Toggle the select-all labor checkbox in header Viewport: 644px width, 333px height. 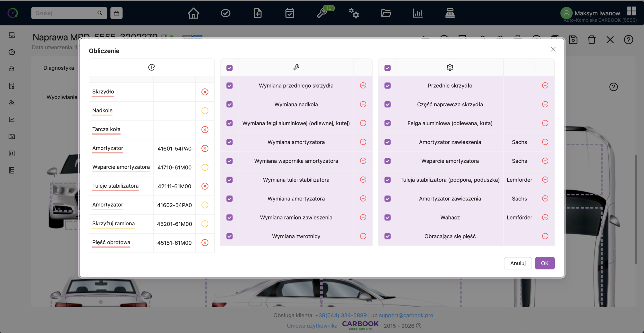(x=229, y=68)
